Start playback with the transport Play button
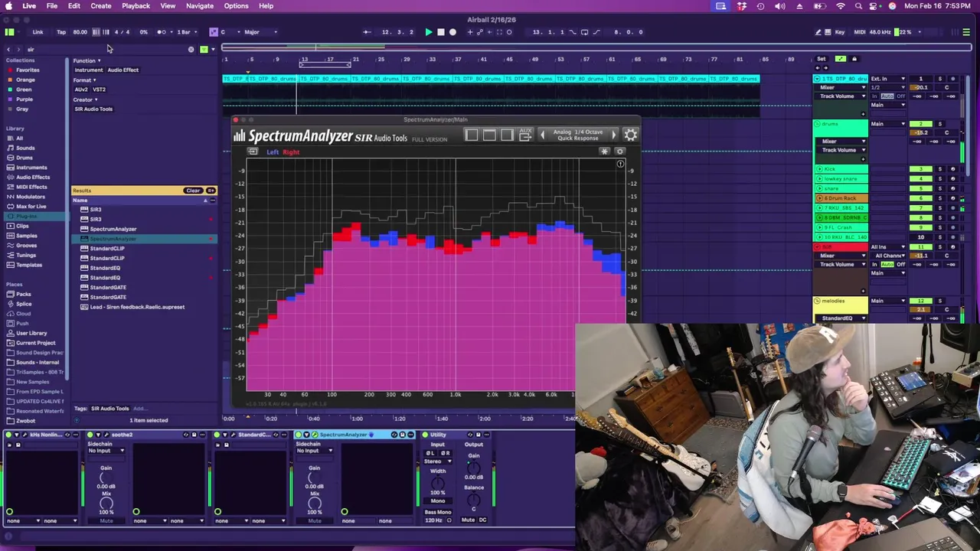980x551 pixels. coord(429,32)
